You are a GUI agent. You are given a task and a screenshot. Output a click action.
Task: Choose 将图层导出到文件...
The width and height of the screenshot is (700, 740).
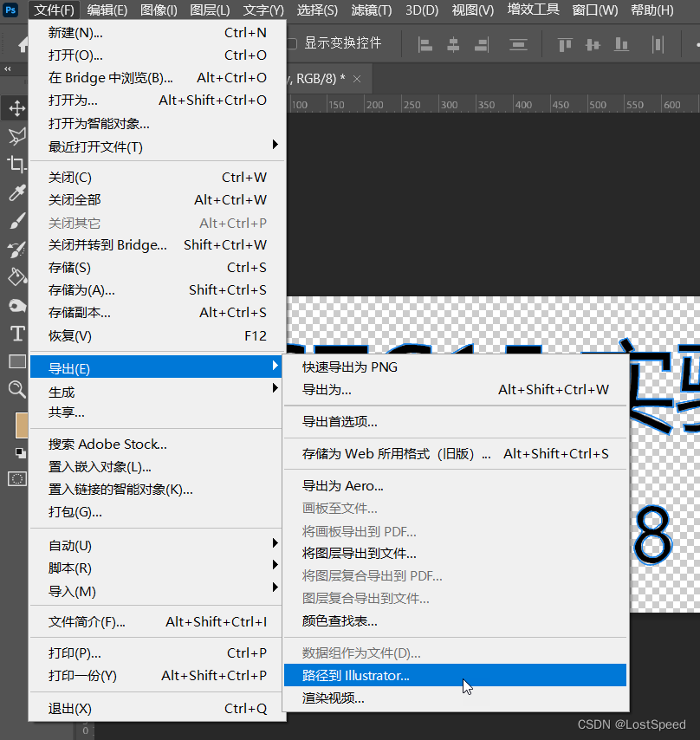(455, 553)
